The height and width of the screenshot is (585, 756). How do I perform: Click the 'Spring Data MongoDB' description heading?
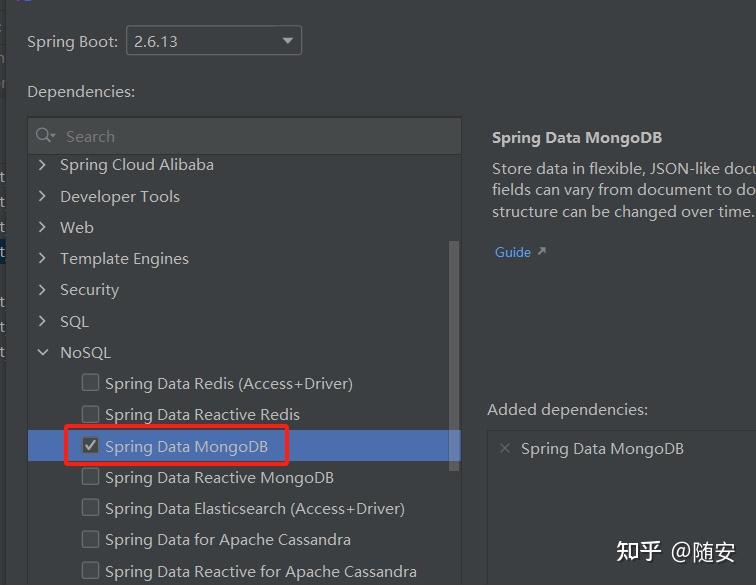577,138
